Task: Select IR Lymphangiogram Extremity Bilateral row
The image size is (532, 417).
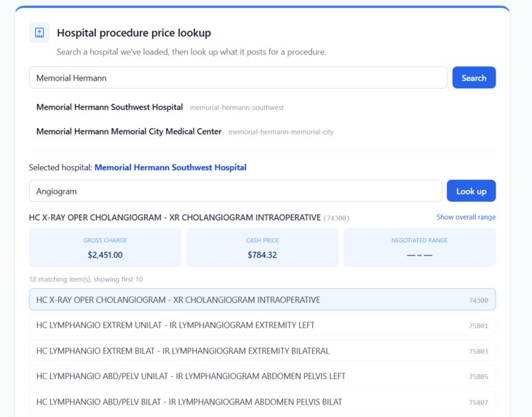Action: [x=262, y=351]
